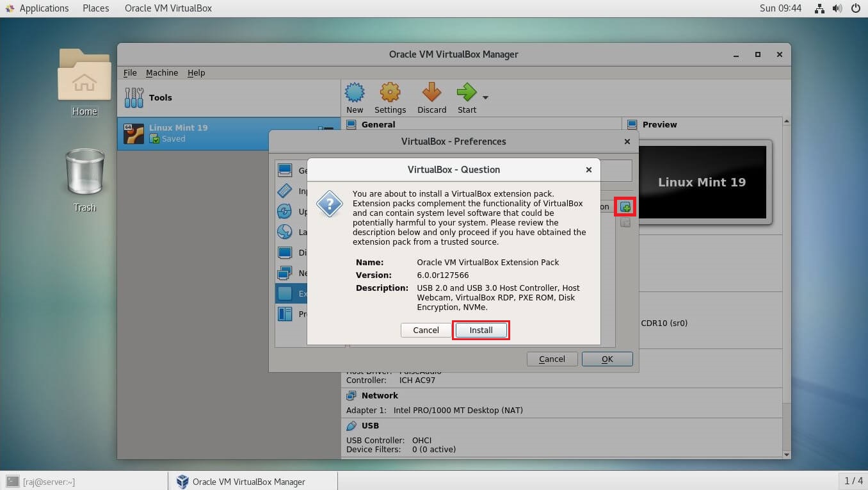Confirm Preferences with the OK button
This screenshot has width=868, height=490.
[x=606, y=359]
